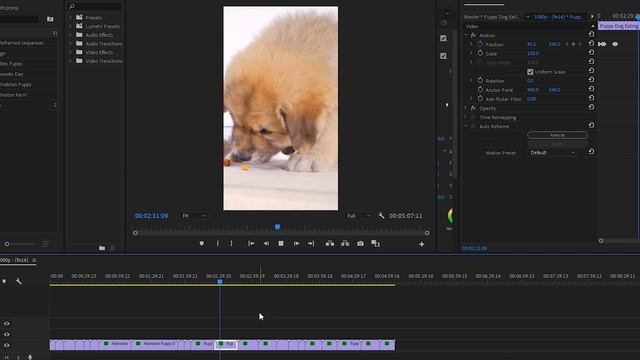The height and width of the screenshot is (360, 640).
Task: Toggle top video track eye visibility
Action: (7, 323)
